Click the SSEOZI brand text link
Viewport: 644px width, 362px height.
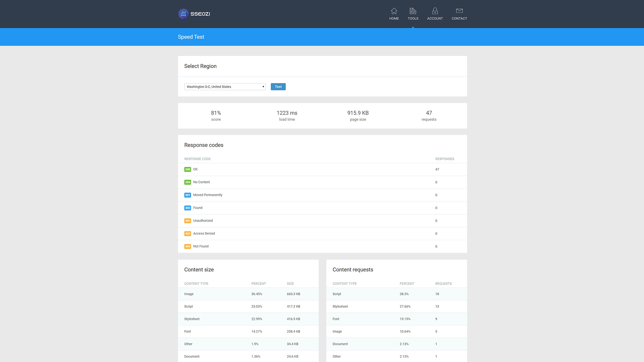[200, 14]
